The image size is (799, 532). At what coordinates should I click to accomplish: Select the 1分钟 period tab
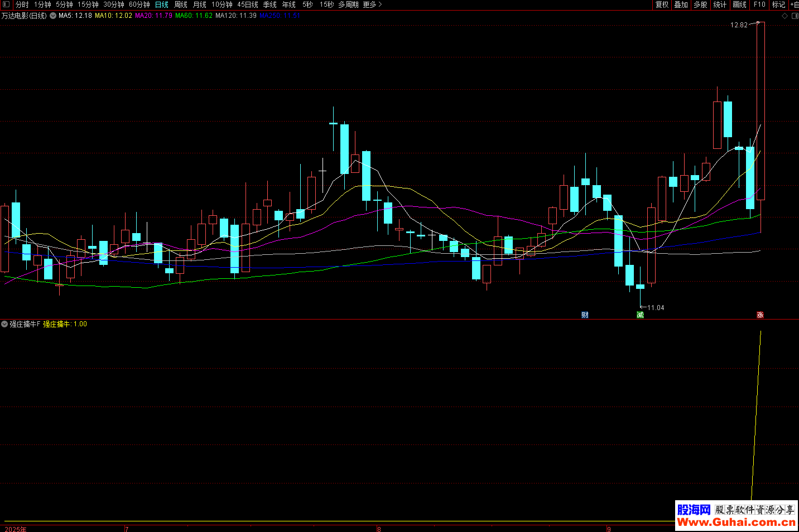pos(42,4)
